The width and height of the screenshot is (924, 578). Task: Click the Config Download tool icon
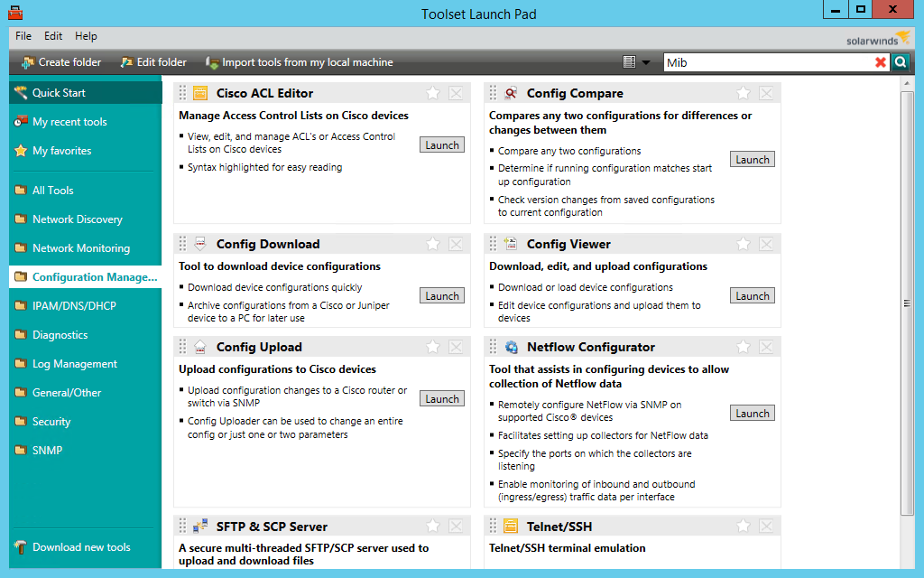(x=199, y=243)
